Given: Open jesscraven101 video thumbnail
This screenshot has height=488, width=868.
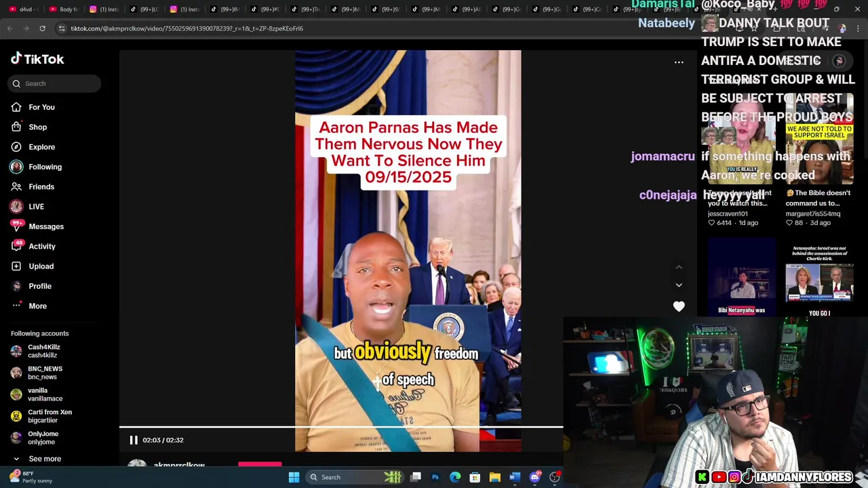Looking at the screenshot, I should (x=741, y=139).
